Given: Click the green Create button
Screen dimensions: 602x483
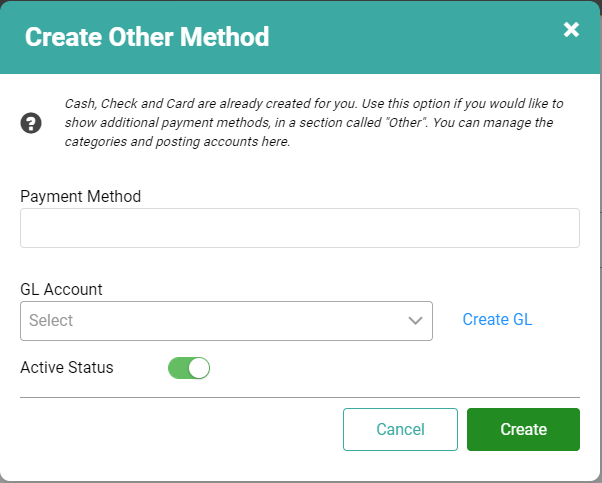Looking at the screenshot, I should (x=523, y=429).
